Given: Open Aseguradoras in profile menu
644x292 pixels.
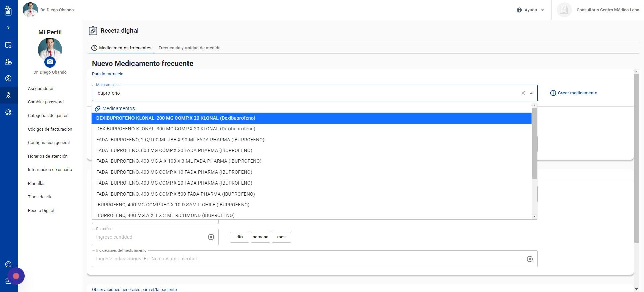Looking at the screenshot, I should tap(41, 89).
